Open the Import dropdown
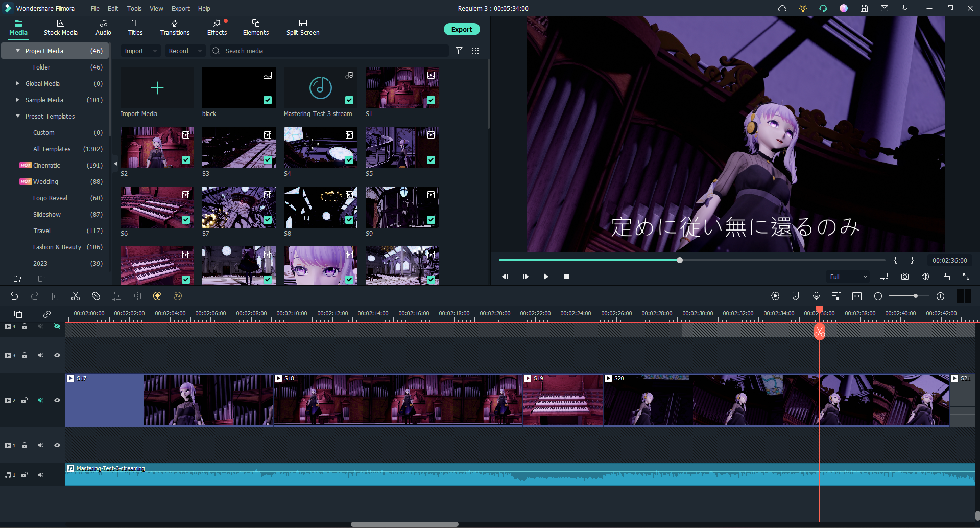 click(140, 51)
